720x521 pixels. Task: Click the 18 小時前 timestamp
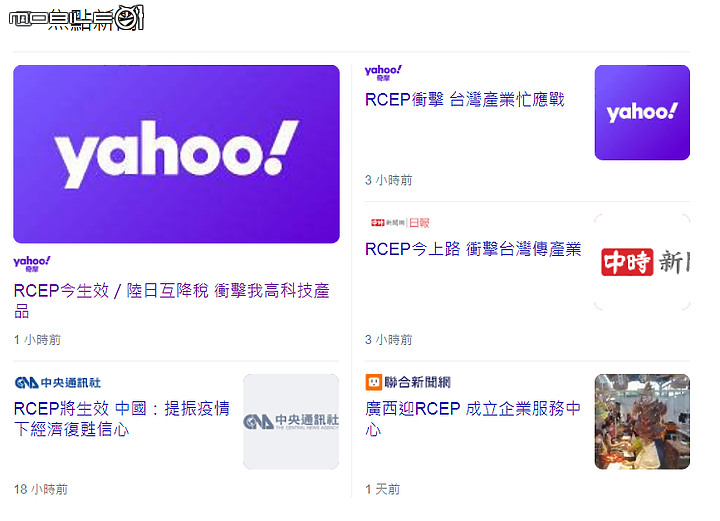pos(41,489)
